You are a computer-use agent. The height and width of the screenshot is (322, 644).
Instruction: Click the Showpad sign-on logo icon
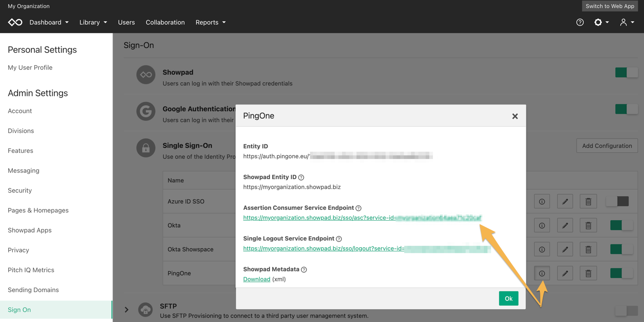pos(146,75)
